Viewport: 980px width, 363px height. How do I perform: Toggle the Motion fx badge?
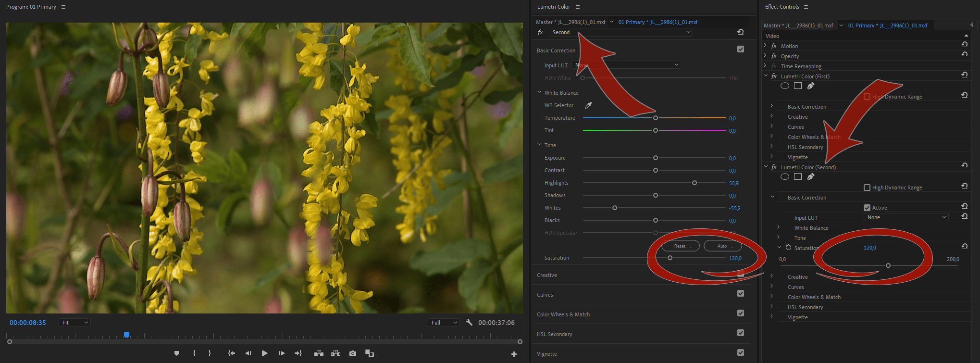coord(774,46)
